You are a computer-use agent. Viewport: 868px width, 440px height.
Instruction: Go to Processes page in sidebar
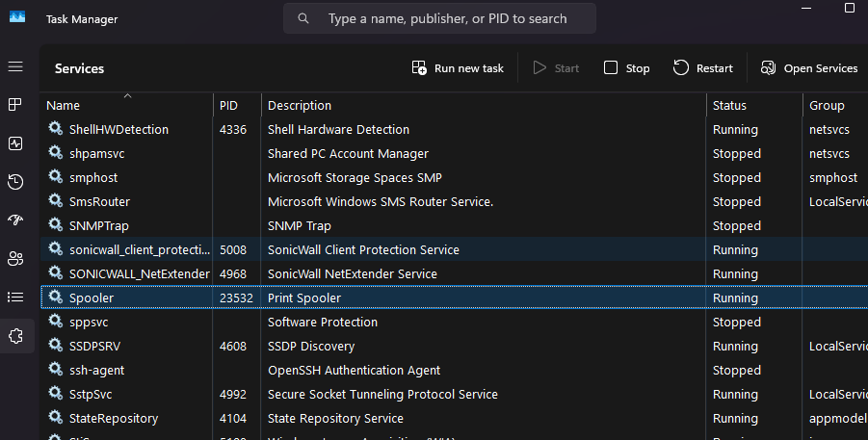point(15,105)
